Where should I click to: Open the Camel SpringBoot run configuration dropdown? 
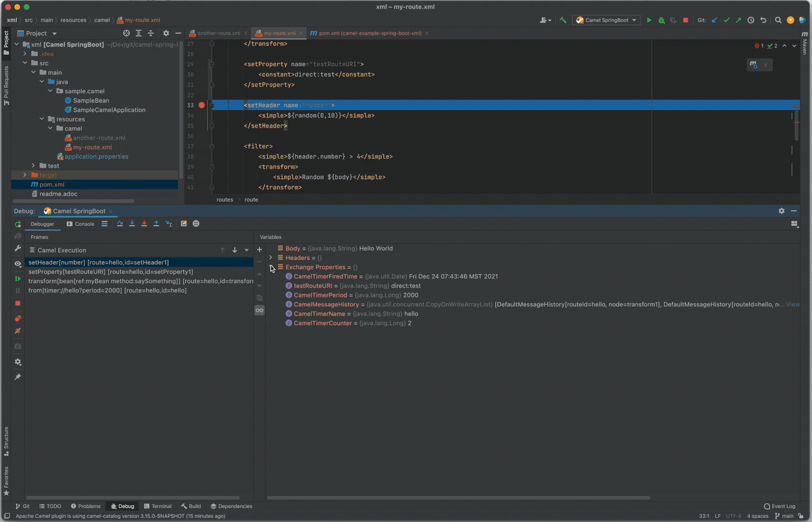coord(607,20)
